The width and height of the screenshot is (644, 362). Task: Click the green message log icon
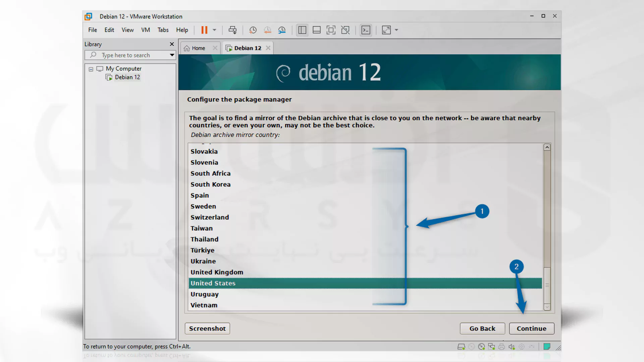[x=547, y=347]
